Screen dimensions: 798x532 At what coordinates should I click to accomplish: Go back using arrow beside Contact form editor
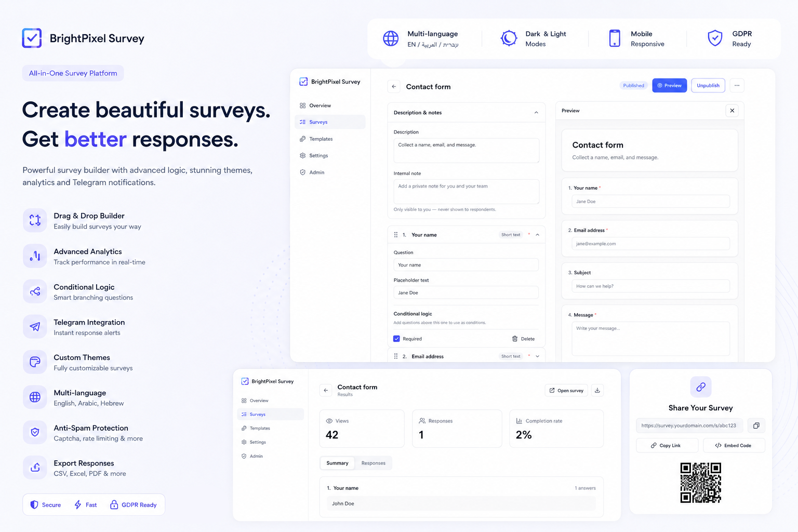394,87
